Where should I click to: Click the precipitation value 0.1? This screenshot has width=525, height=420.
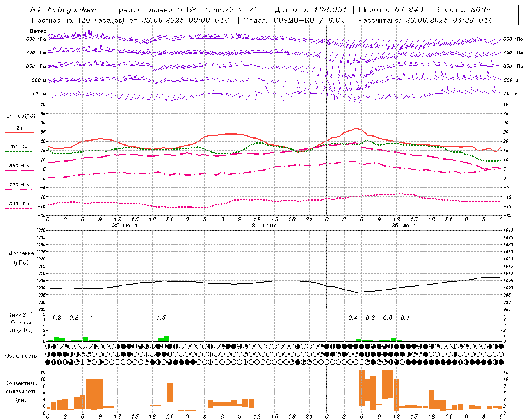coord(405,317)
